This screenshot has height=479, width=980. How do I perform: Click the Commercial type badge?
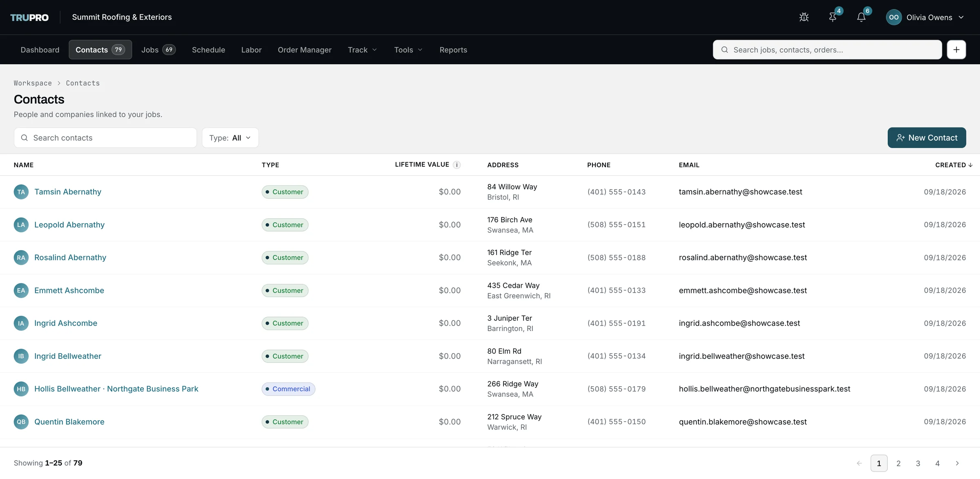pos(288,389)
